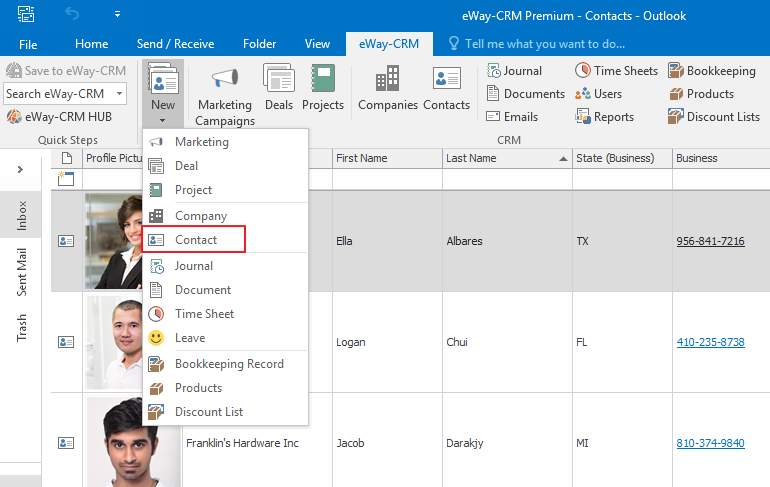
Task: Open Inbox in the collapsed folder pane
Action: tap(21, 216)
